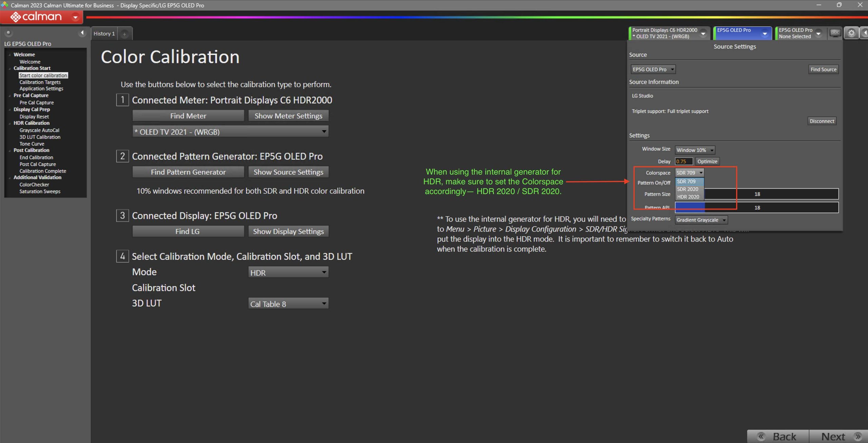The image size is (868, 443).
Task: Click the round dot at sidebar top
Action: point(8,33)
